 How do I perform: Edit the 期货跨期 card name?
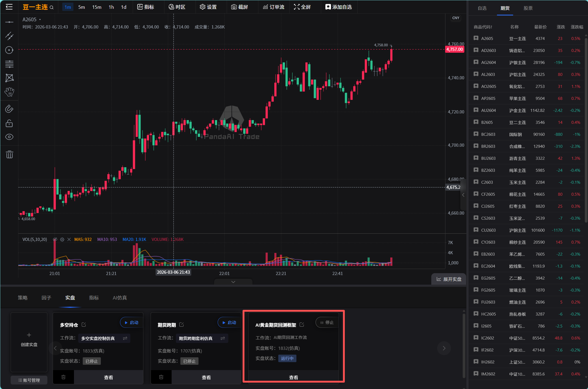click(182, 325)
